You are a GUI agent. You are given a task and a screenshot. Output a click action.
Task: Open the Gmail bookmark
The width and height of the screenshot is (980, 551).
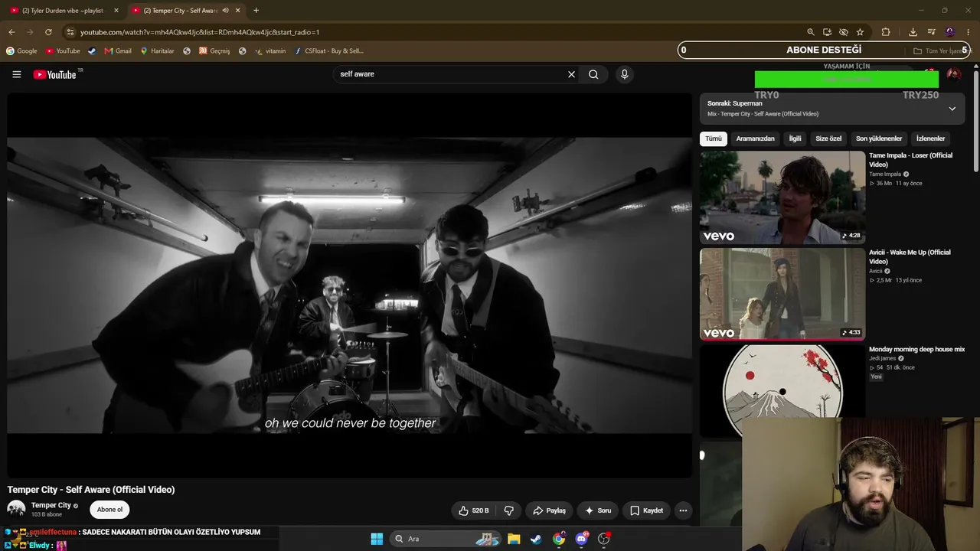(118, 51)
